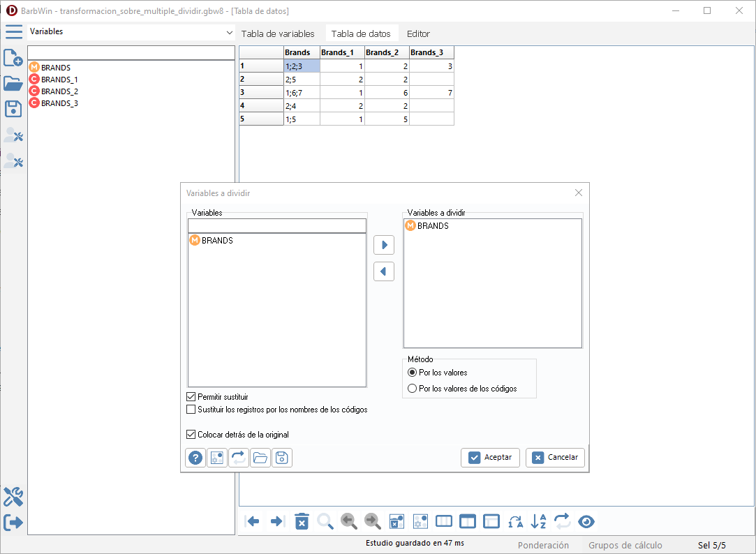Expand the Variables dropdown at top left

230,32
